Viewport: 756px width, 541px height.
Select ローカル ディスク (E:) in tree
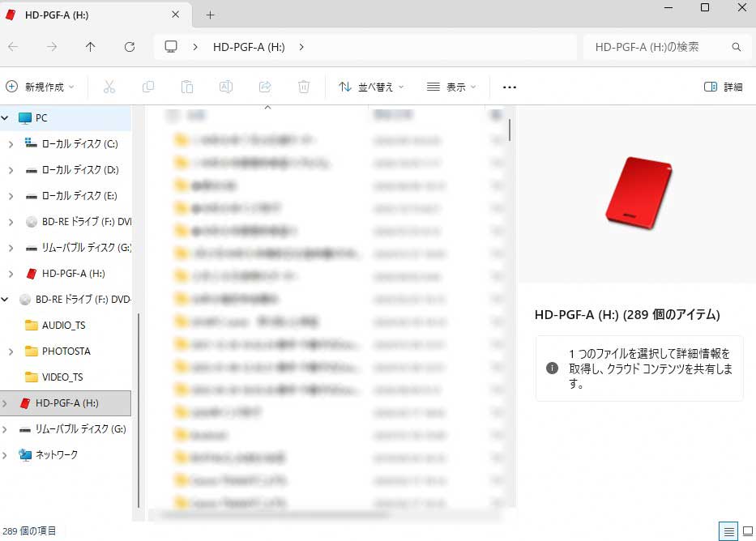click(x=79, y=196)
